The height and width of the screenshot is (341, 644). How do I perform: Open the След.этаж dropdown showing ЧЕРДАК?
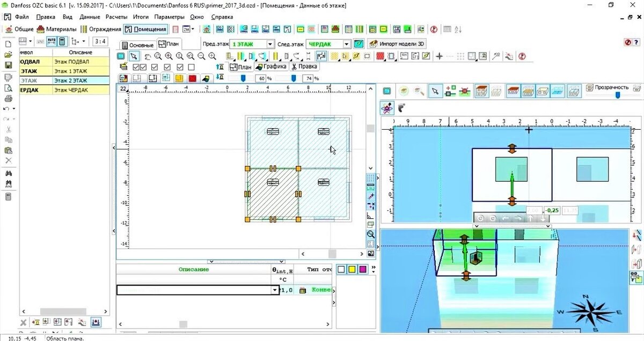[x=346, y=44]
